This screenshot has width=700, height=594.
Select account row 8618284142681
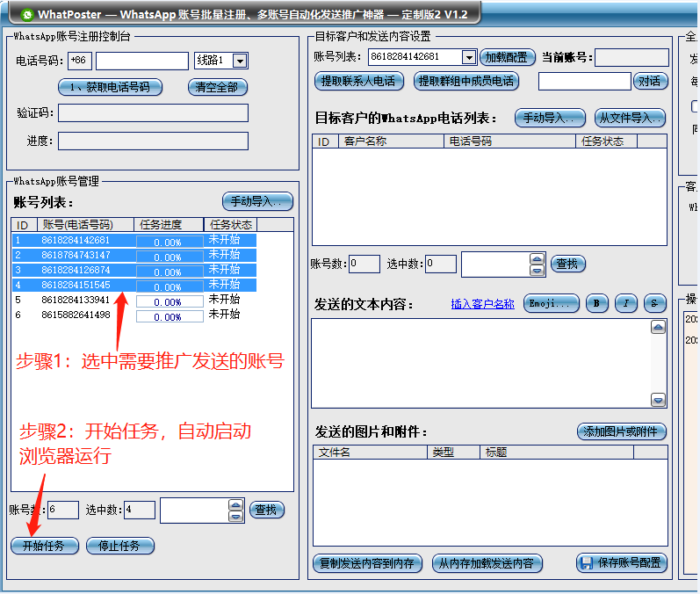[134, 240]
